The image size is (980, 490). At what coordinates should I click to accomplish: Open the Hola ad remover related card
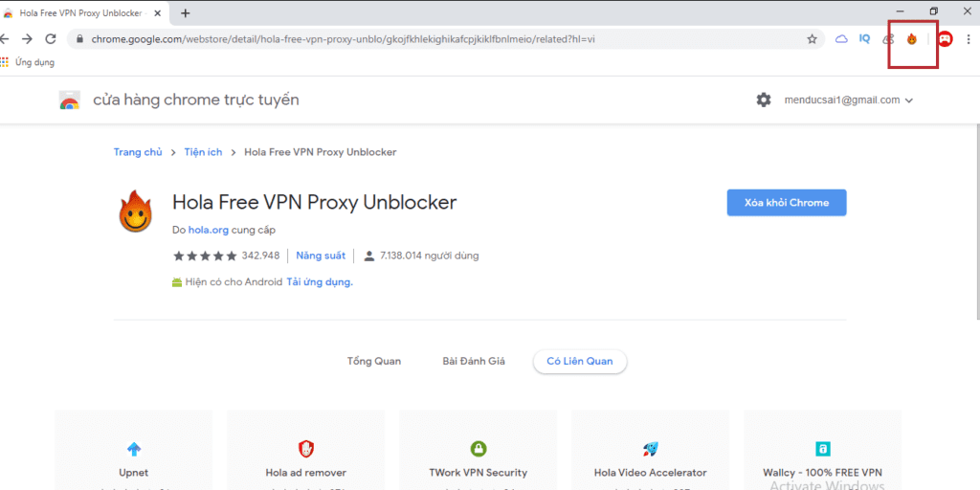pos(305,450)
